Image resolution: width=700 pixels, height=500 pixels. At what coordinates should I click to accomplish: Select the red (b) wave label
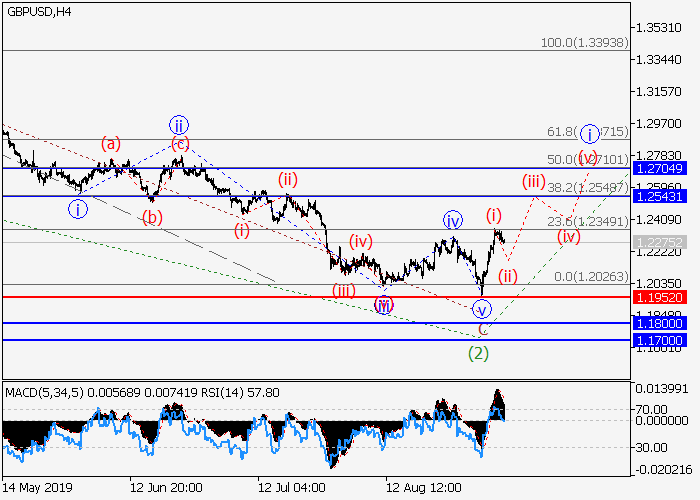(151, 216)
